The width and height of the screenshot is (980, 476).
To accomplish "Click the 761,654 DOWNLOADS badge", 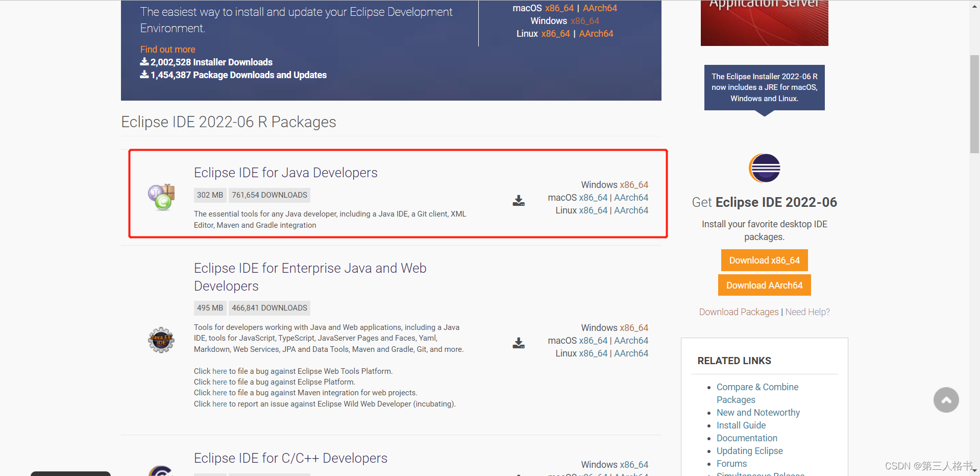I will tap(269, 195).
